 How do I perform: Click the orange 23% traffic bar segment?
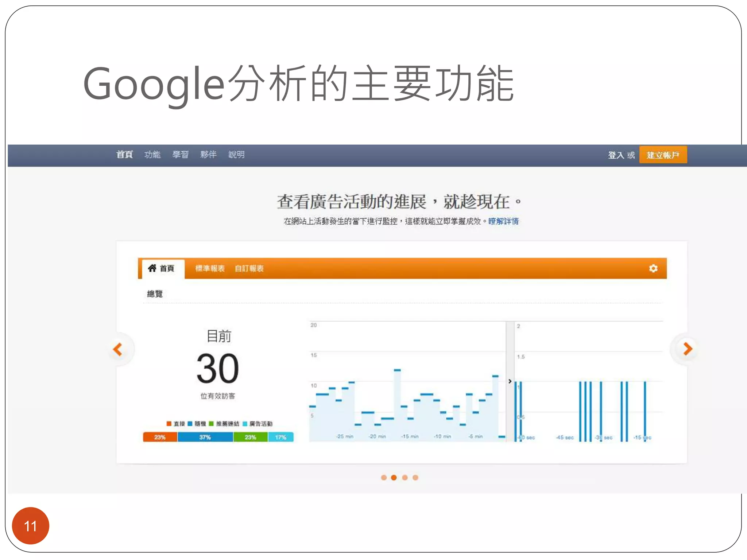[x=160, y=437]
